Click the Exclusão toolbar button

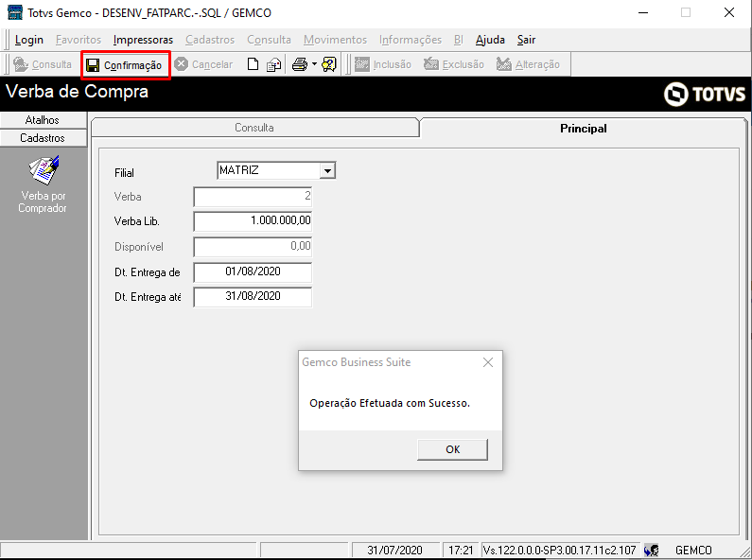[x=454, y=64]
